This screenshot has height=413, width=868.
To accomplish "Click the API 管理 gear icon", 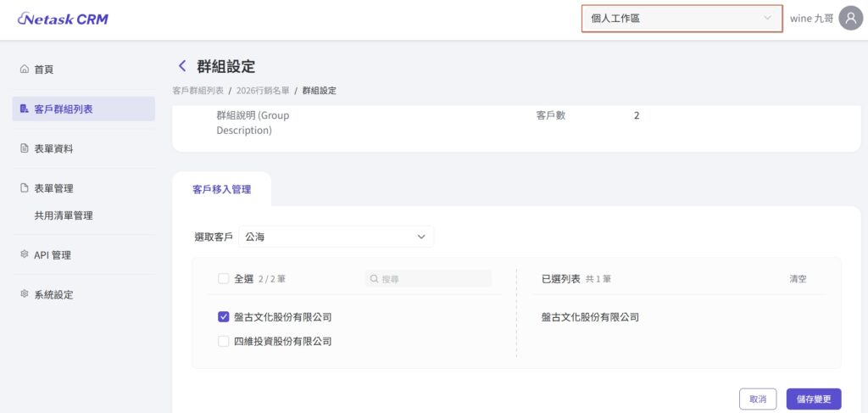I will click(x=25, y=254).
